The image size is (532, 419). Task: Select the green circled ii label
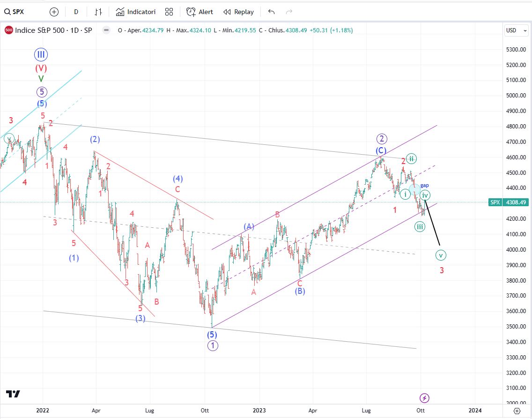pyautogui.click(x=411, y=158)
